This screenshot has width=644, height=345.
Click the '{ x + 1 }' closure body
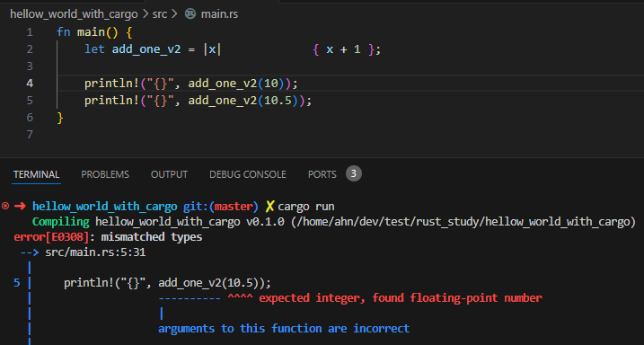[344, 49]
